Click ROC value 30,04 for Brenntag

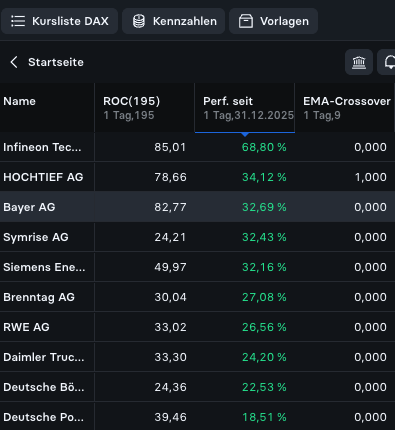coord(170,297)
